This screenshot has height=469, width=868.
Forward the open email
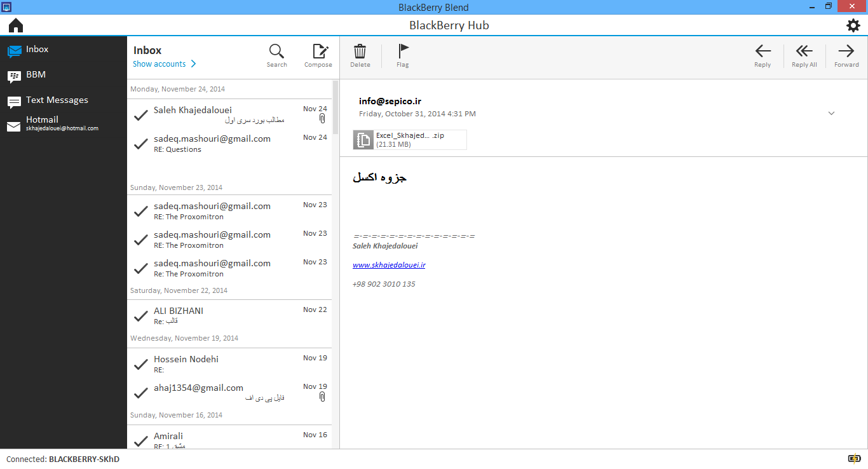pyautogui.click(x=846, y=52)
